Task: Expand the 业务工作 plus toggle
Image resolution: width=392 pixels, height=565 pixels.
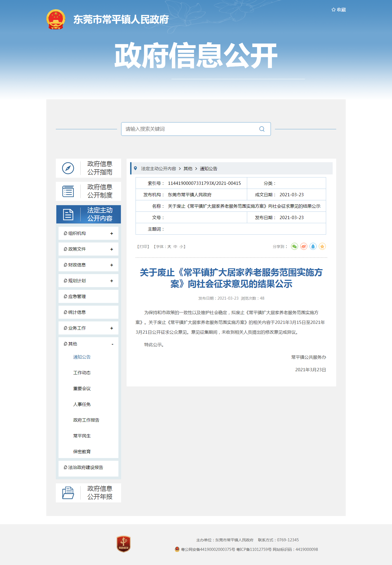Action: point(112,328)
